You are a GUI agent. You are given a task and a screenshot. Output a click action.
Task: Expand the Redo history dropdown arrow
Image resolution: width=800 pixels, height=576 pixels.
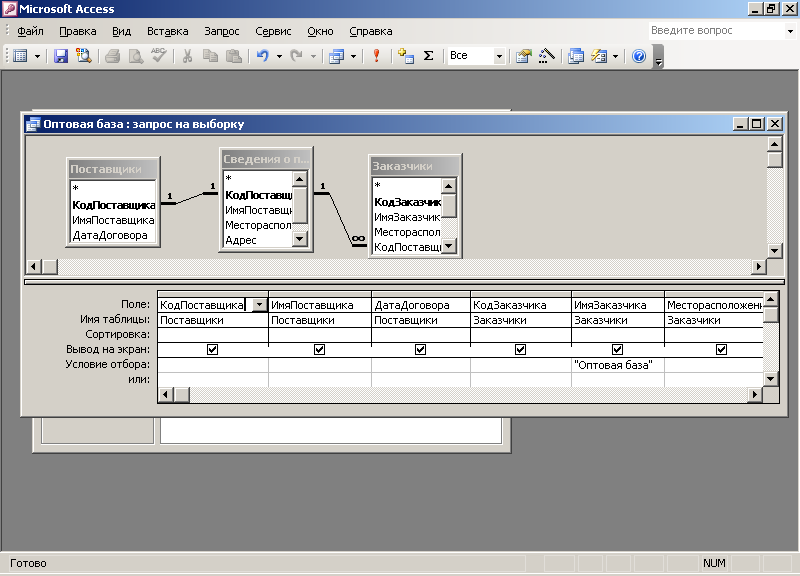pyautogui.click(x=313, y=56)
